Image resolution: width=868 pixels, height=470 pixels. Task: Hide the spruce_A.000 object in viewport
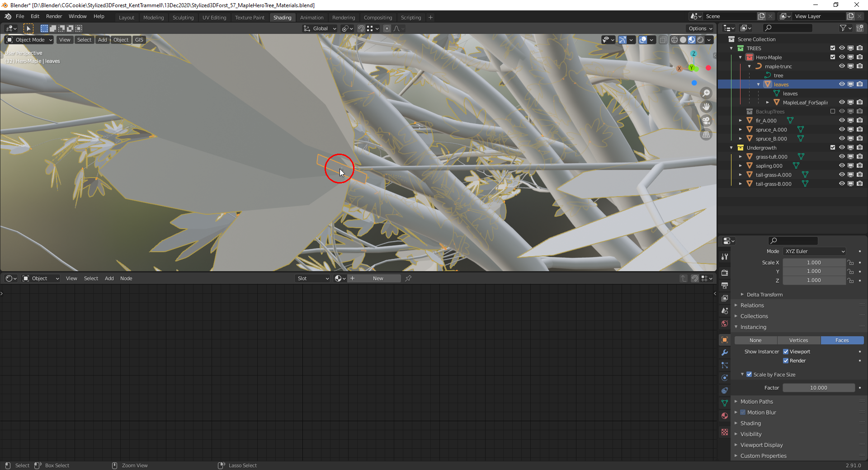tap(842, 129)
